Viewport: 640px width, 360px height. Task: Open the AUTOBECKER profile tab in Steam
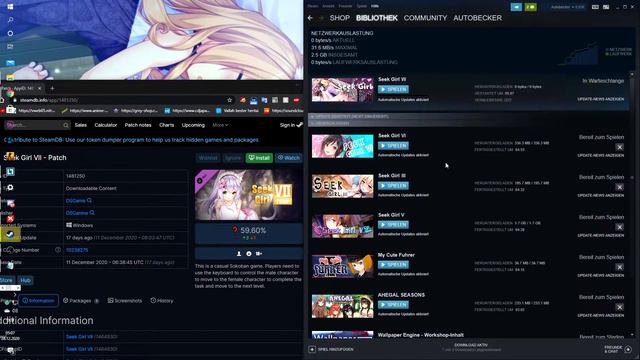click(478, 18)
